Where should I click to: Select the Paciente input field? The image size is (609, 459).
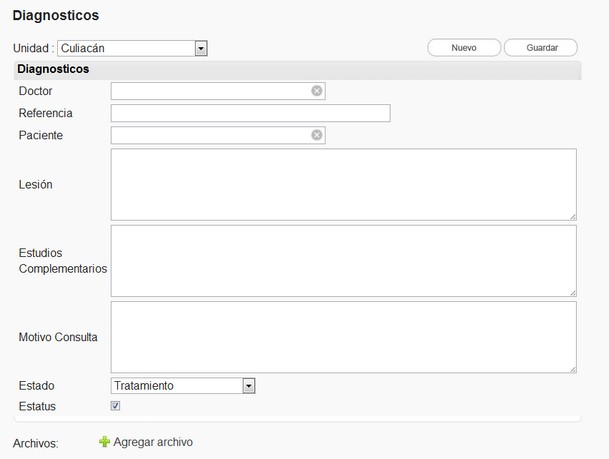click(210, 135)
